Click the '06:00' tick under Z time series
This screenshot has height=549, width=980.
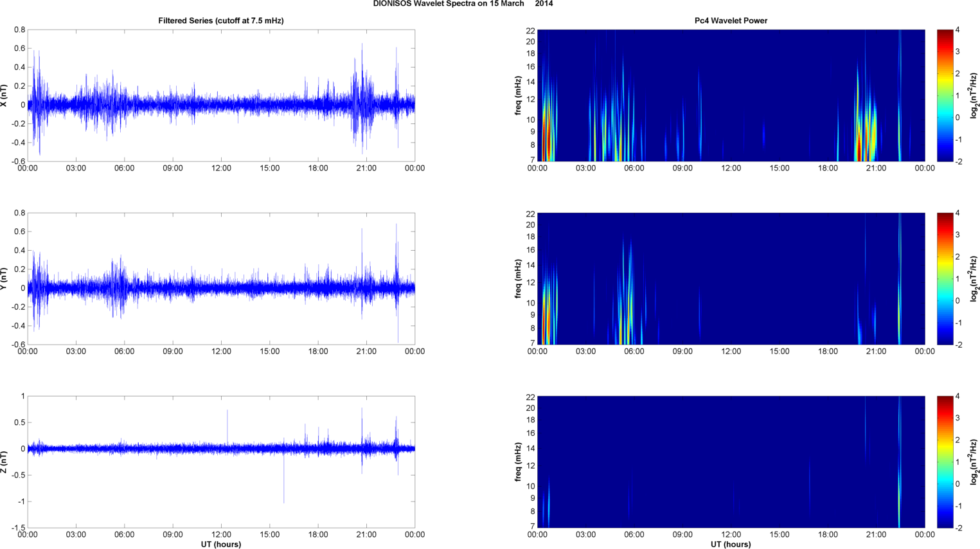(x=125, y=535)
